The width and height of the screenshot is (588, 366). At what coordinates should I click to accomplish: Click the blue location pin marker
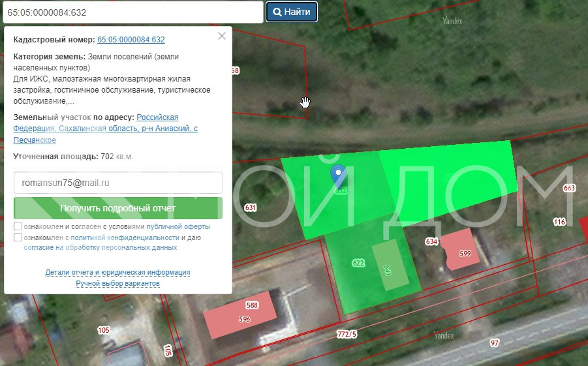pyautogui.click(x=337, y=174)
